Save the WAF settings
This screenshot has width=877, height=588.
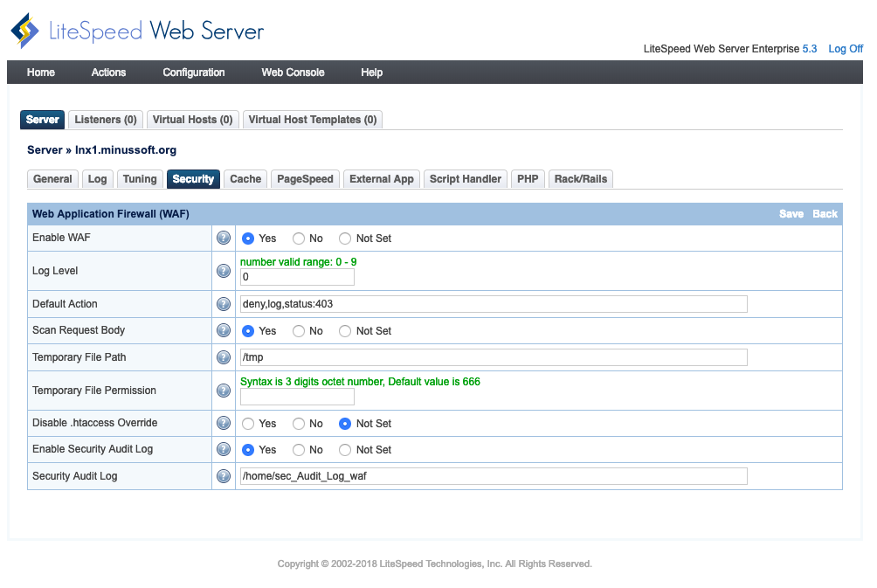tap(791, 214)
